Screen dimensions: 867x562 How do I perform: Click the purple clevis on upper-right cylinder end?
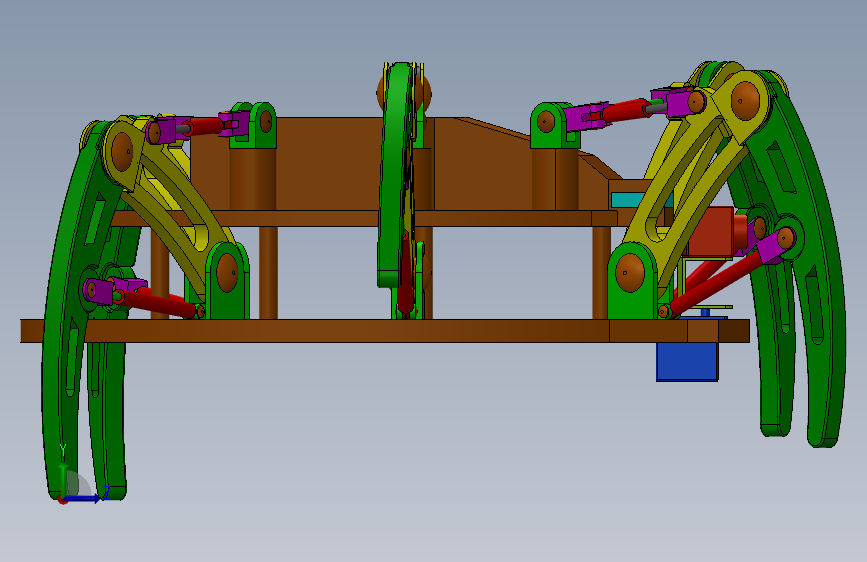[679, 102]
